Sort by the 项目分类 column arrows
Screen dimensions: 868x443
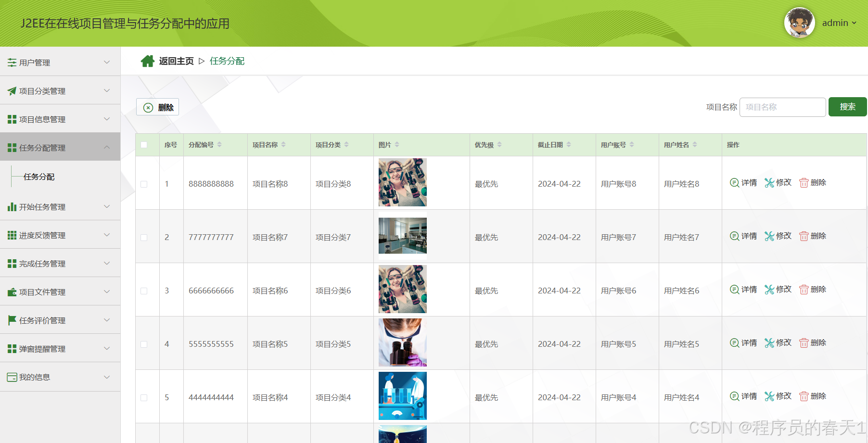pos(346,144)
